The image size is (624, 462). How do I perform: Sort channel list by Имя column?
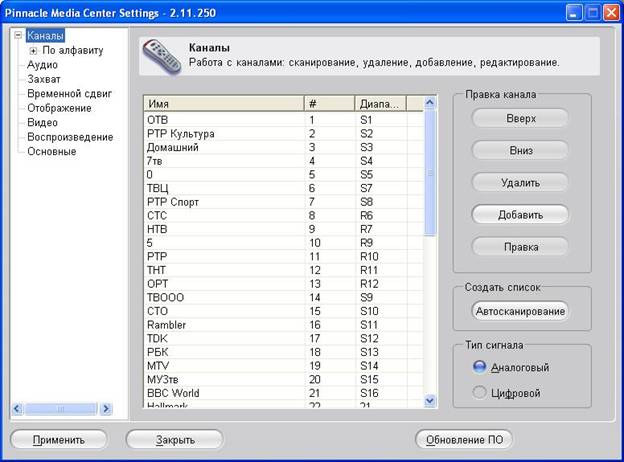point(224,104)
